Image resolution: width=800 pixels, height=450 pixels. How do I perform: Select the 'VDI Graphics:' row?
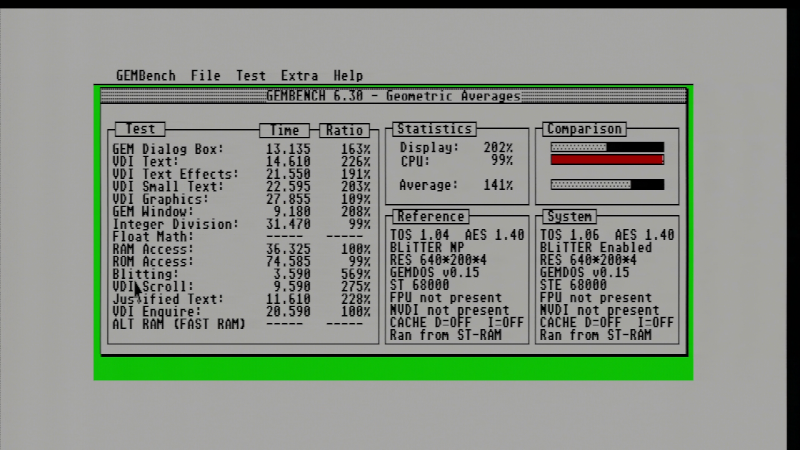click(x=241, y=199)
